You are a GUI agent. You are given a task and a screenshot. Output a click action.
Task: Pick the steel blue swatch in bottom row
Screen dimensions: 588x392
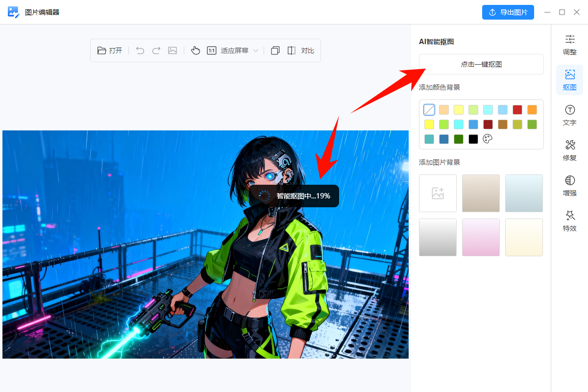444,139
